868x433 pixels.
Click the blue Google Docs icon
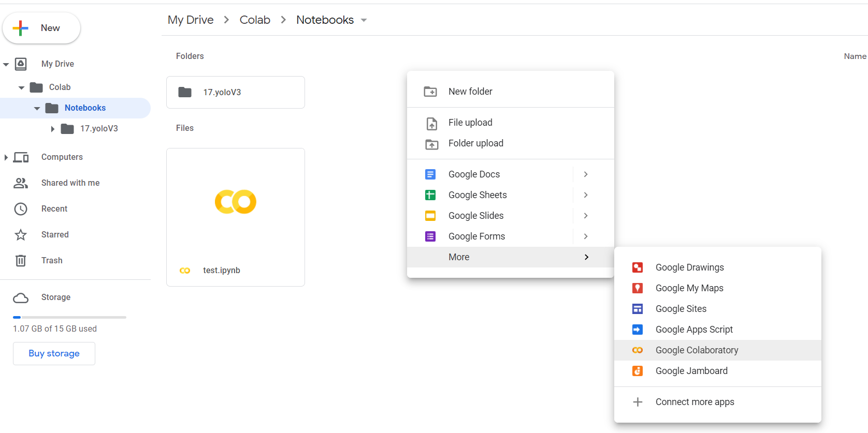point(430,174)
